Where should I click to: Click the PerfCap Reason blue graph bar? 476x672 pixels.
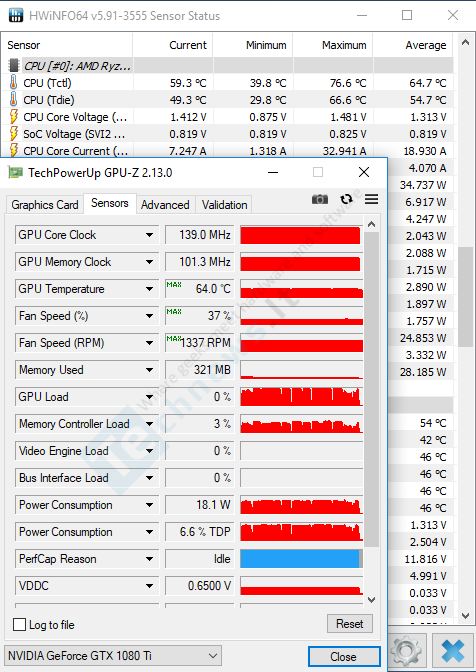[x=301, y=559]
